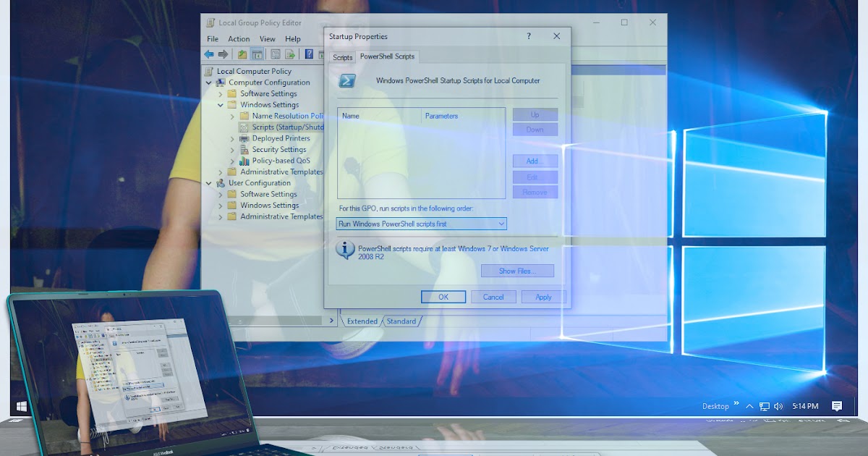868x456 pixels.
Task: Collapse the Windows Settings node
Action: pos(221,104)
